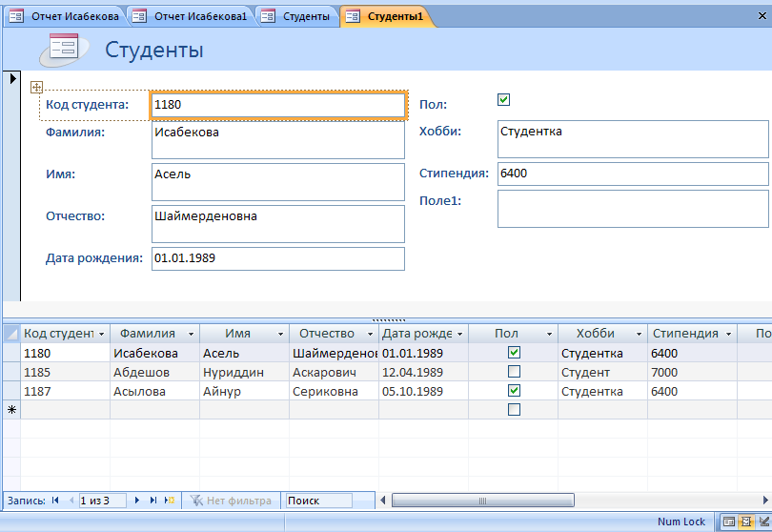The height and width of the screenshot is (532, 772).
Task: Switch to Layout view in status bar
Action: (x=745, y=522)
